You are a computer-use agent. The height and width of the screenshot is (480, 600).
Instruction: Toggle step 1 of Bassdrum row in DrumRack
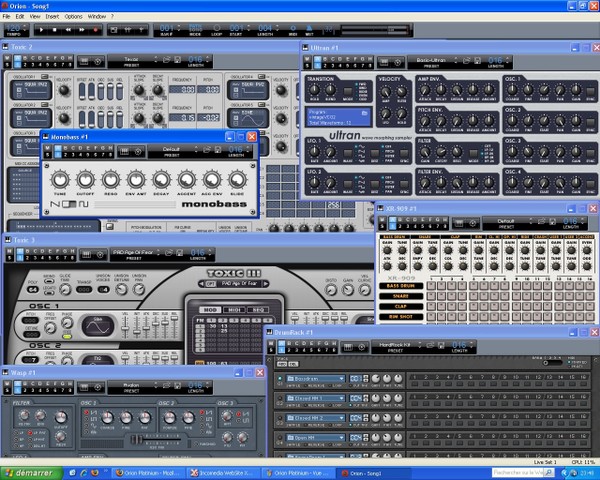pyautogui.click(x=414, y=384)
